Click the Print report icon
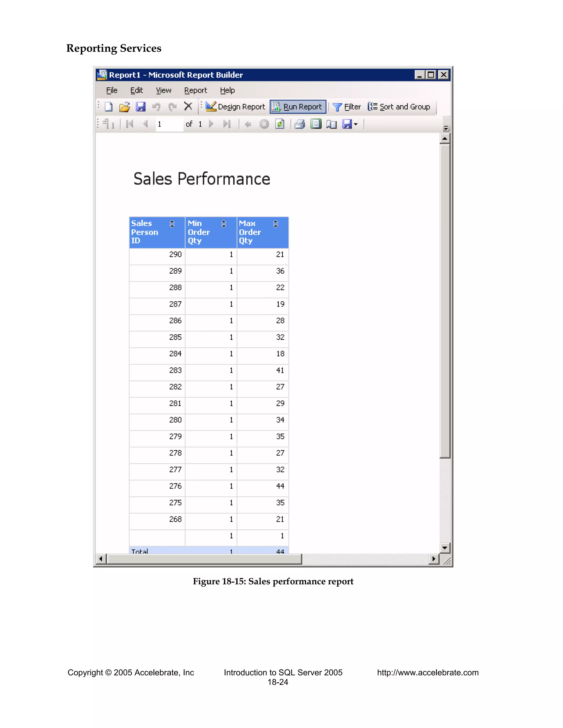Screen dimensions: 563x728 300,124
